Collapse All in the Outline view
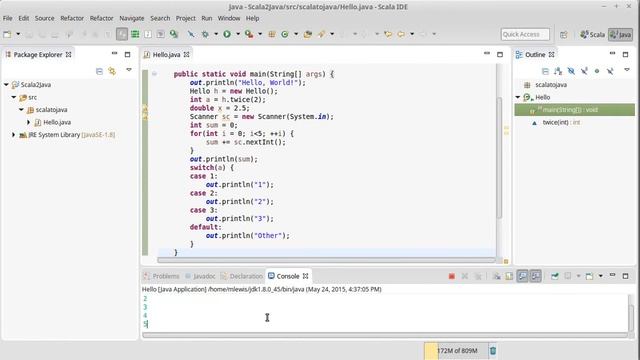The width and height of the screenshot is (640, 360). coord(545,71)
